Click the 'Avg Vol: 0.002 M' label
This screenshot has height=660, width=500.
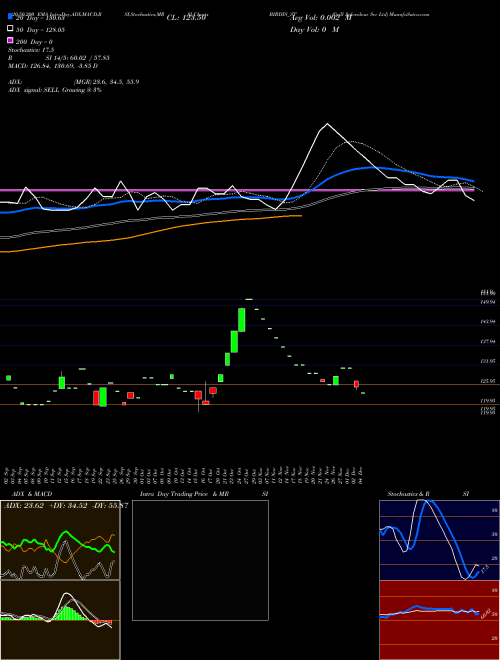(x=321, y=18)
